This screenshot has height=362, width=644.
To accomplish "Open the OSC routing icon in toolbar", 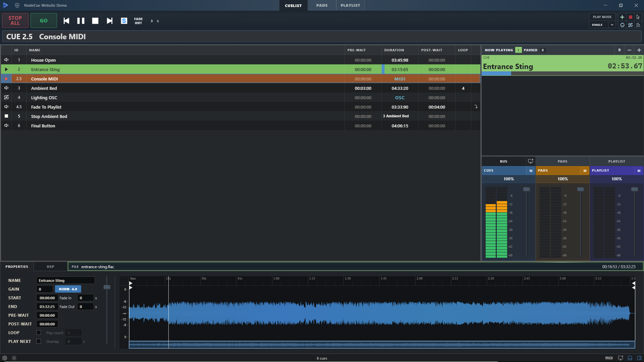I will point(631,25).
